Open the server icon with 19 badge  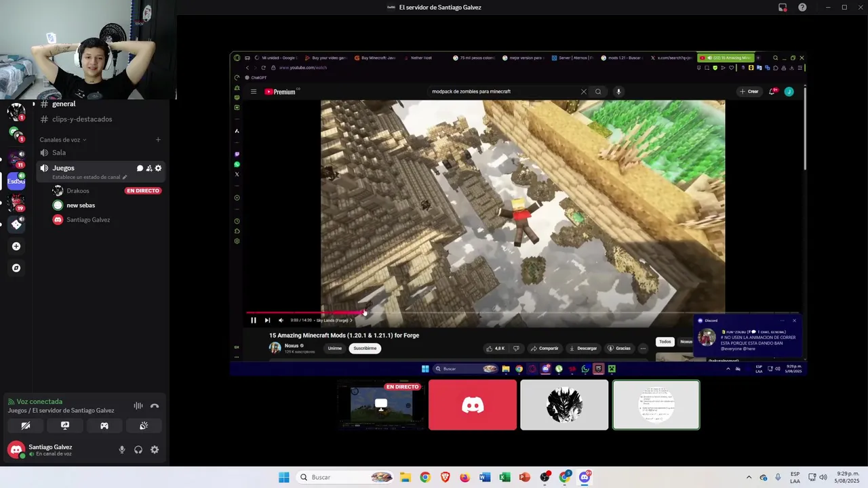tap(16, 203)
